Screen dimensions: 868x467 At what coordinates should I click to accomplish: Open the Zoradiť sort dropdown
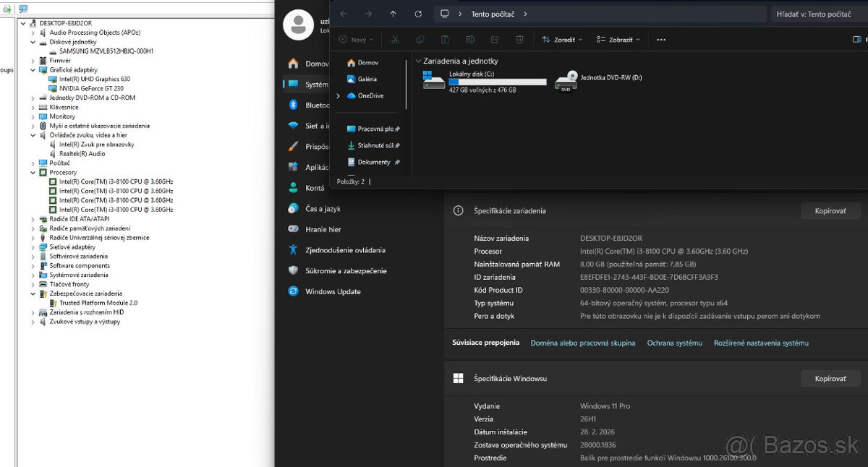[562, 40]
